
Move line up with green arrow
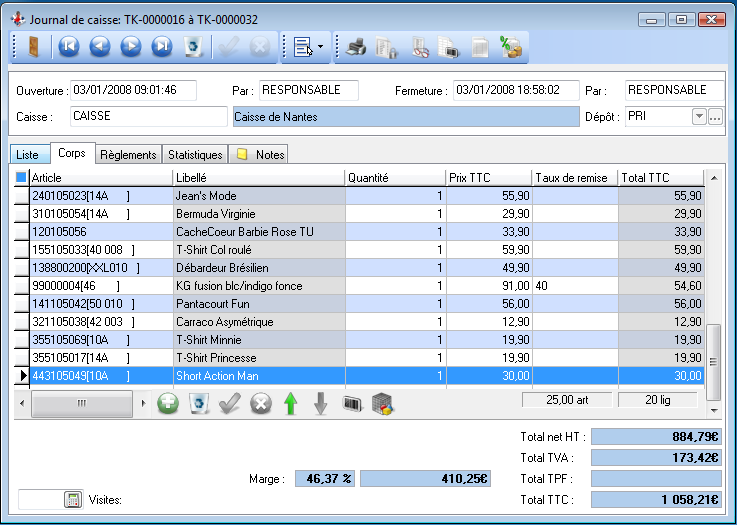click(291, 403)
